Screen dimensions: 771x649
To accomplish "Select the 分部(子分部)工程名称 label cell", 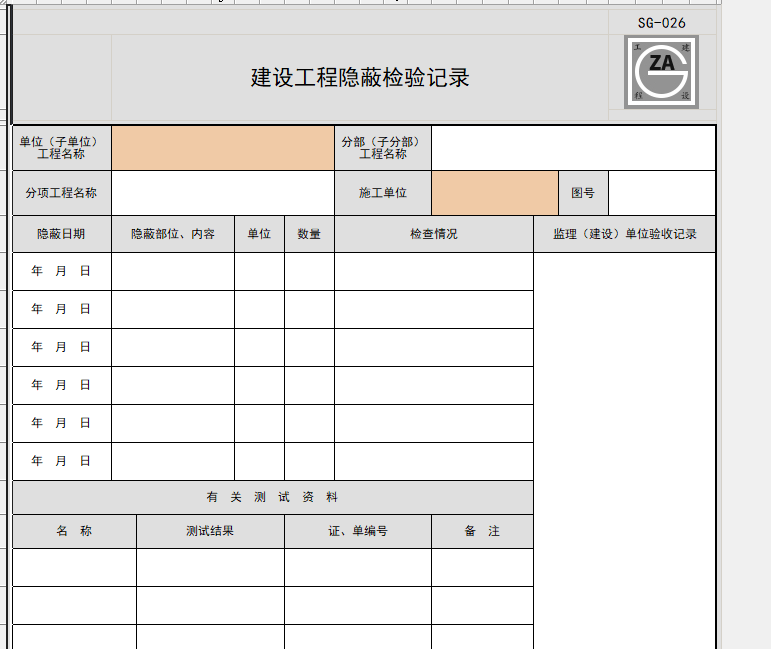I will (x=383, y=148).
